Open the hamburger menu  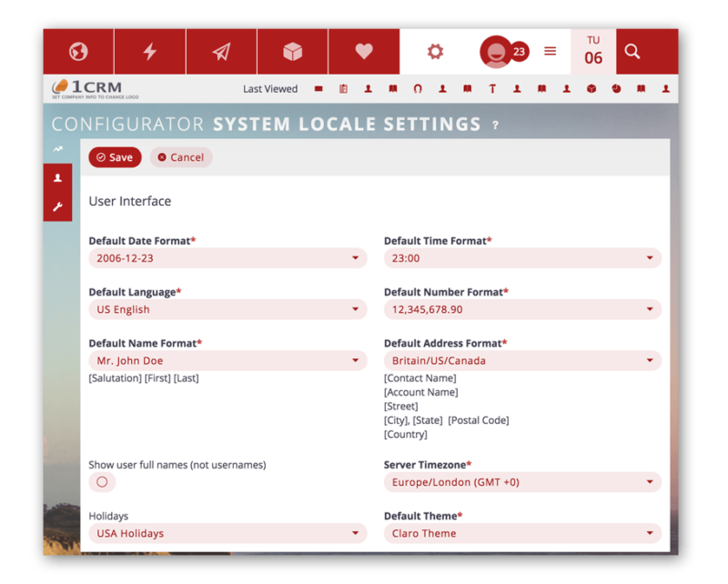(550, 52)
